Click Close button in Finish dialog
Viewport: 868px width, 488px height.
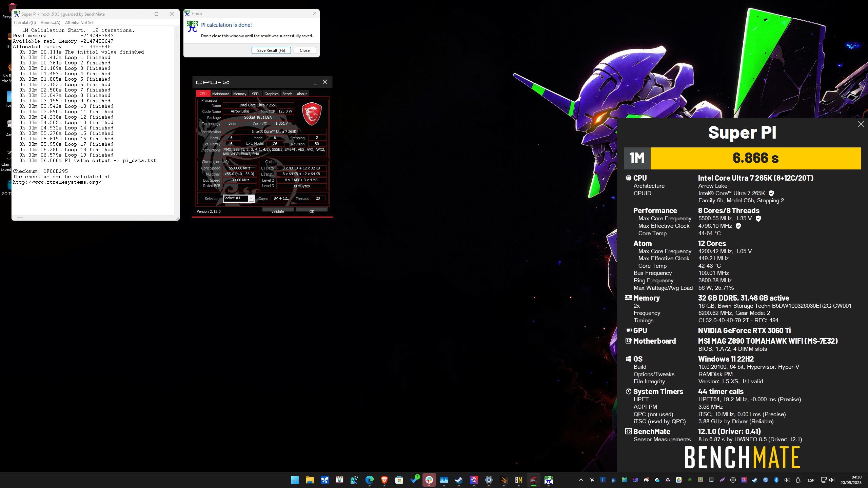[x=304, y=50]
